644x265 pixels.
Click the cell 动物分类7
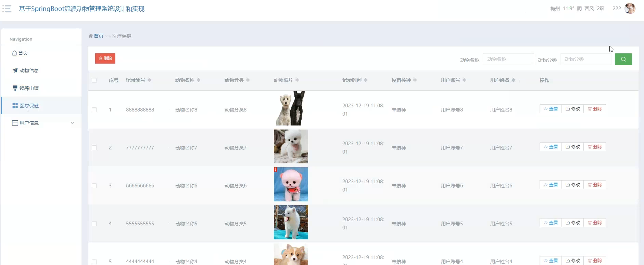(x=236, y=148)
